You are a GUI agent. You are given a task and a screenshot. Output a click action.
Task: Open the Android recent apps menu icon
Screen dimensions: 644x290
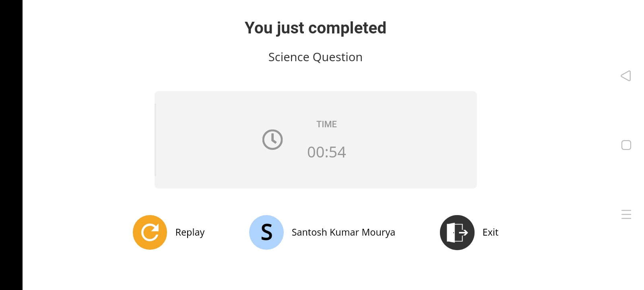(x=626, y=214)
